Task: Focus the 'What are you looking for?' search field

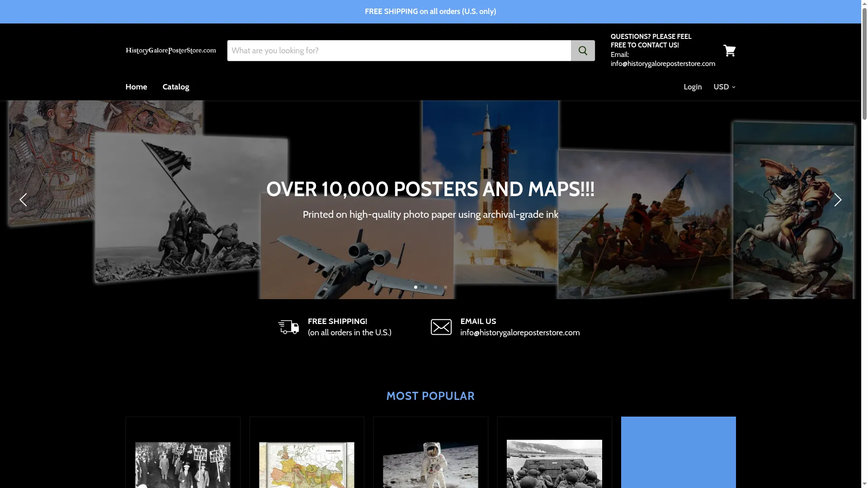Action: coord(399,51)
